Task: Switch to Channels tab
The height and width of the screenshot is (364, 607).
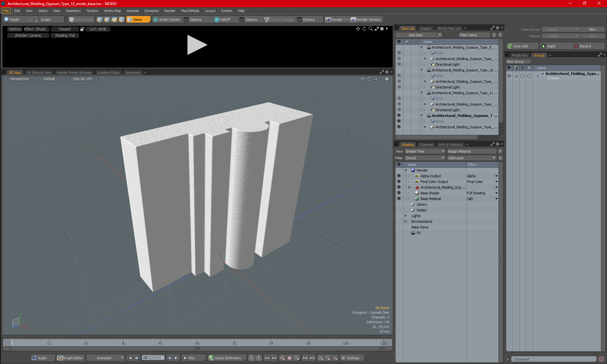Action: [x=426, y=145]
